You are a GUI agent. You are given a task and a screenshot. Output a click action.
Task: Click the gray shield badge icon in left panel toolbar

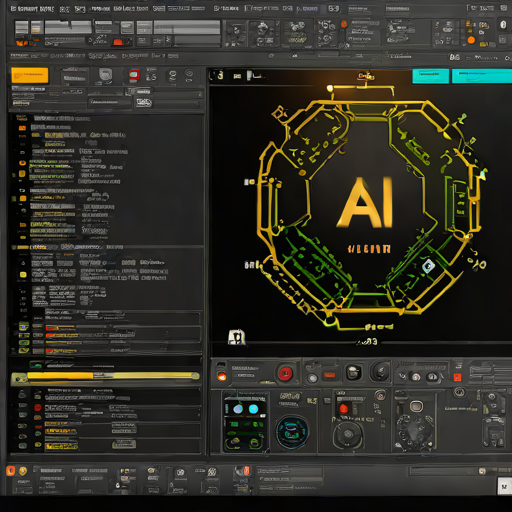click(x=106, y=75)
